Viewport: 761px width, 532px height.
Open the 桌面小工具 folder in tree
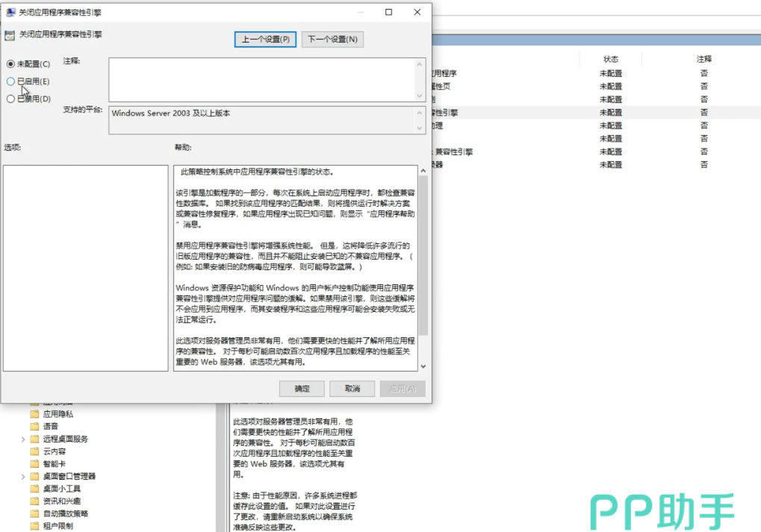pos(62,489)
